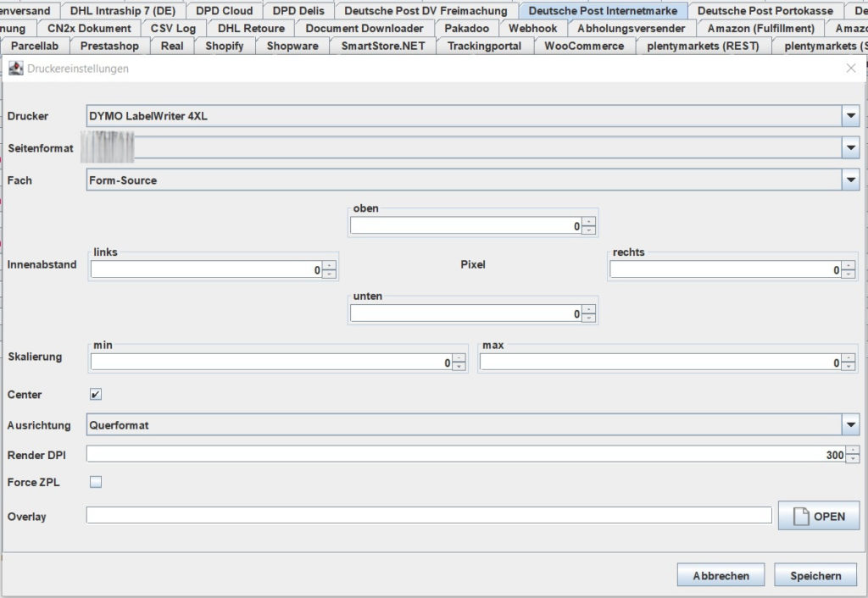Open the DPD Delis tab

pos(298,10)
